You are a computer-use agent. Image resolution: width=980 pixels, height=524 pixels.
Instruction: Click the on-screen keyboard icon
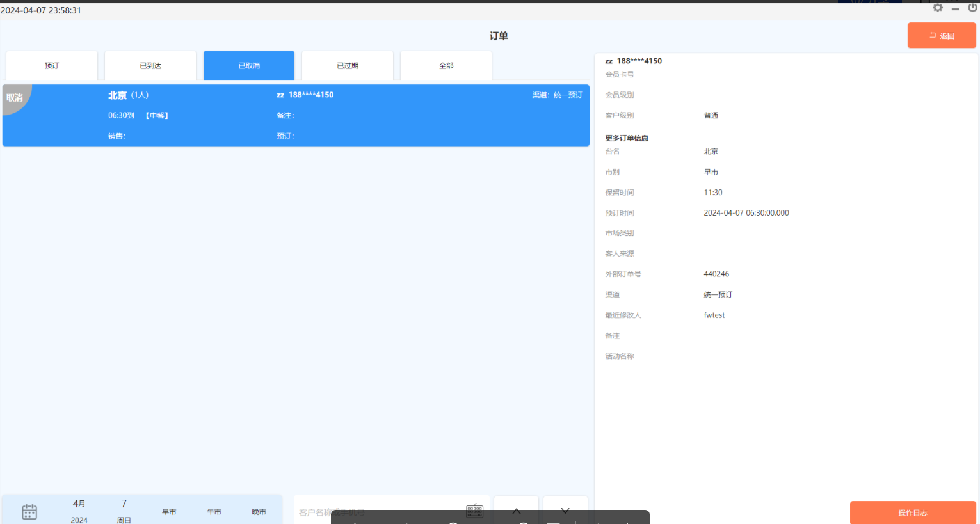474,510
